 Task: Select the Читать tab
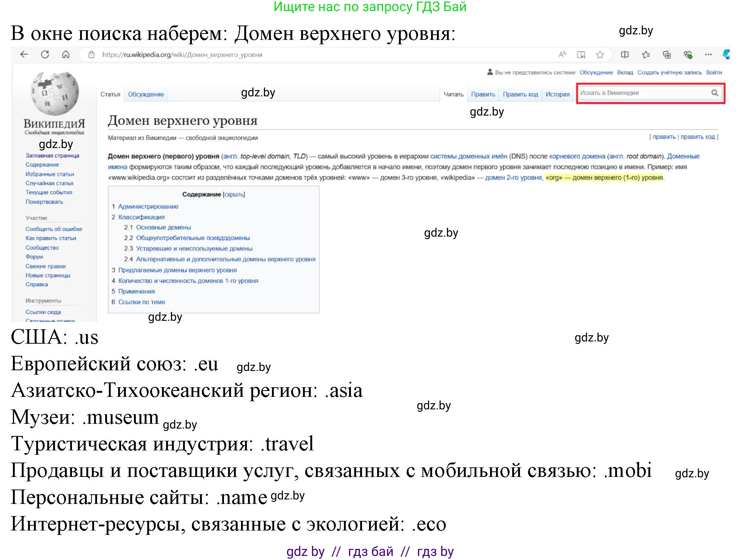454,95
